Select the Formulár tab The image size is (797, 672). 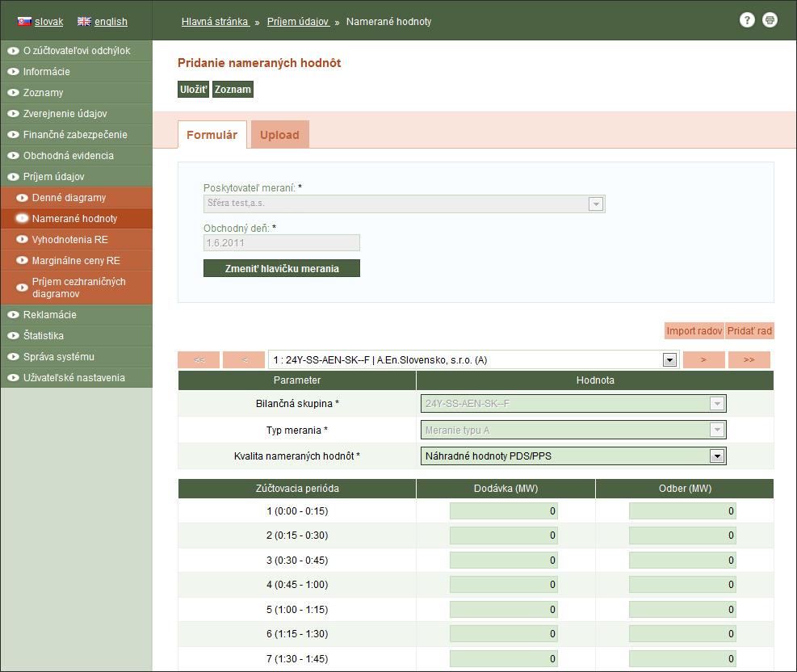212,135
